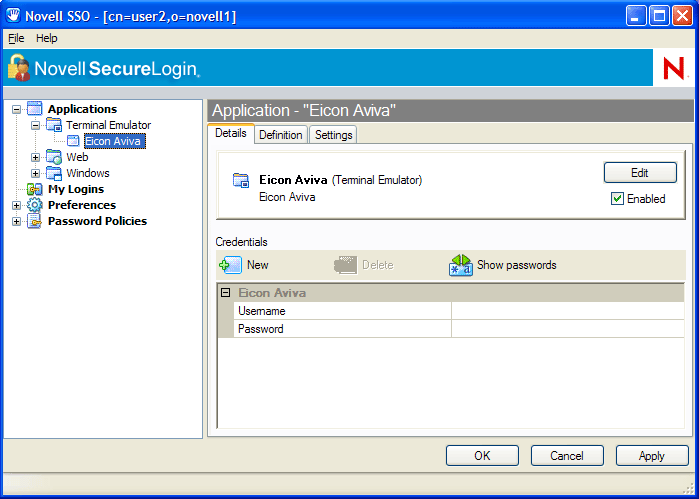The height and width of the screenshot is (499, 699).
Task: Click the Apply button
Action: pos(652,456)
